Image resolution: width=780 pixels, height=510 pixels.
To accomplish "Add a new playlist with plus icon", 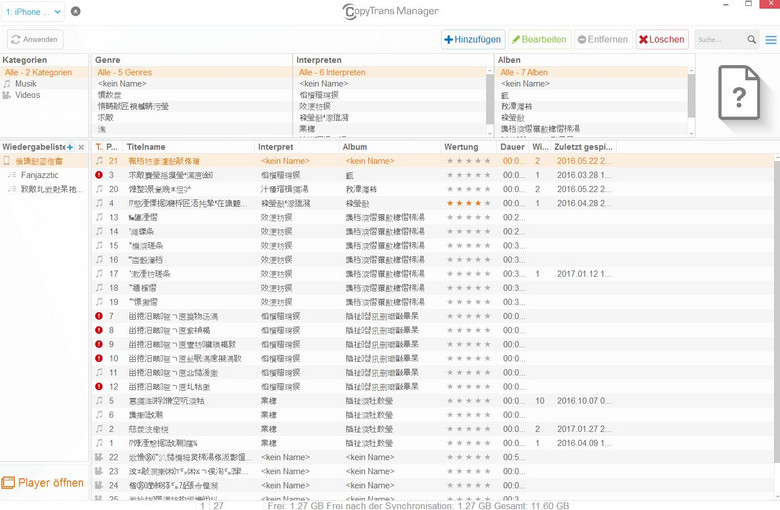I will point(70,147).
